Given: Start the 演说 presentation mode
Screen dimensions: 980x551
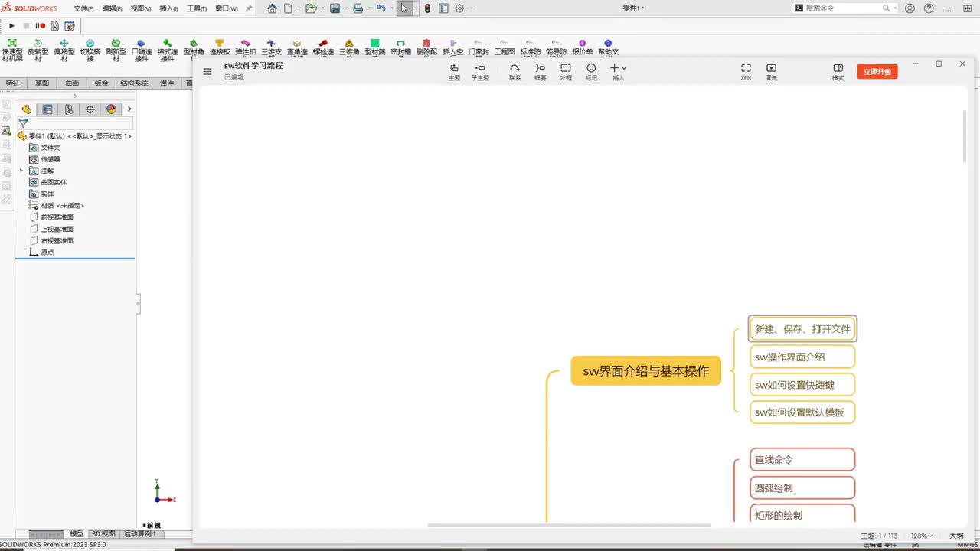Looking at the screenshot, I should click(771, 72).
